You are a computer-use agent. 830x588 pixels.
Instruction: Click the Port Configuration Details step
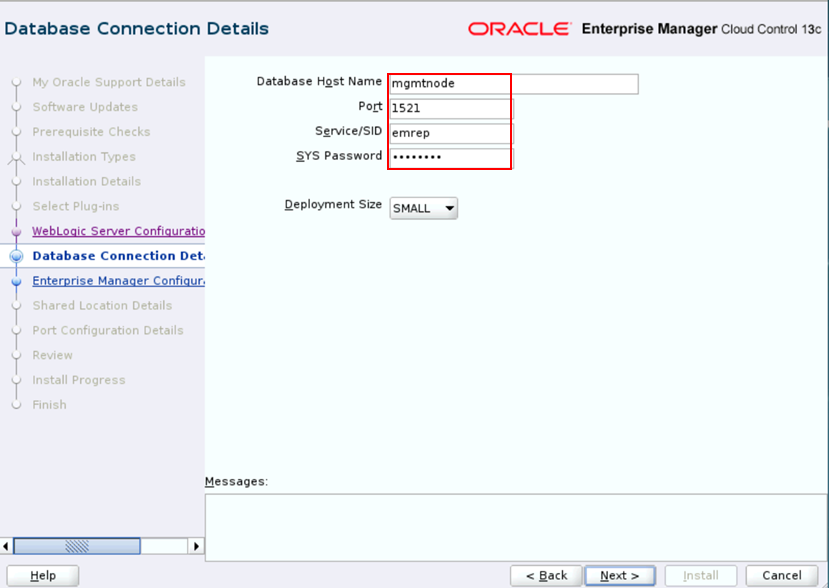tap(108, 330)
